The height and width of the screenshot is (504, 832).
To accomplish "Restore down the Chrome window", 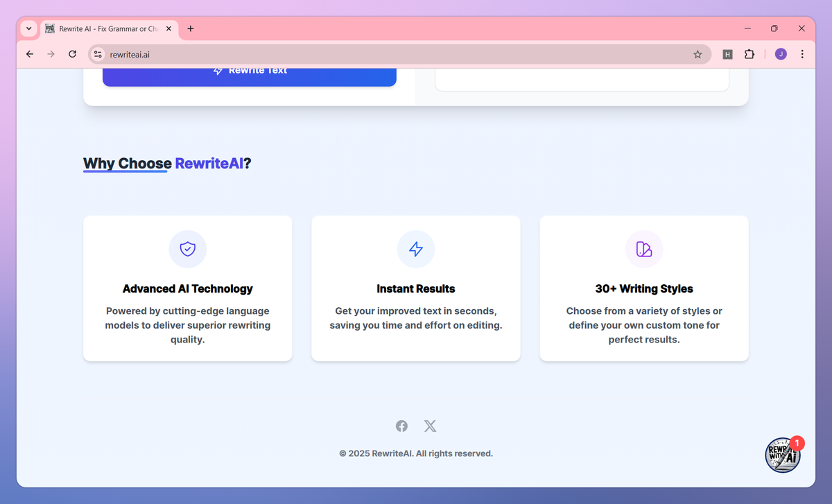I will click(x=774, y=28).
